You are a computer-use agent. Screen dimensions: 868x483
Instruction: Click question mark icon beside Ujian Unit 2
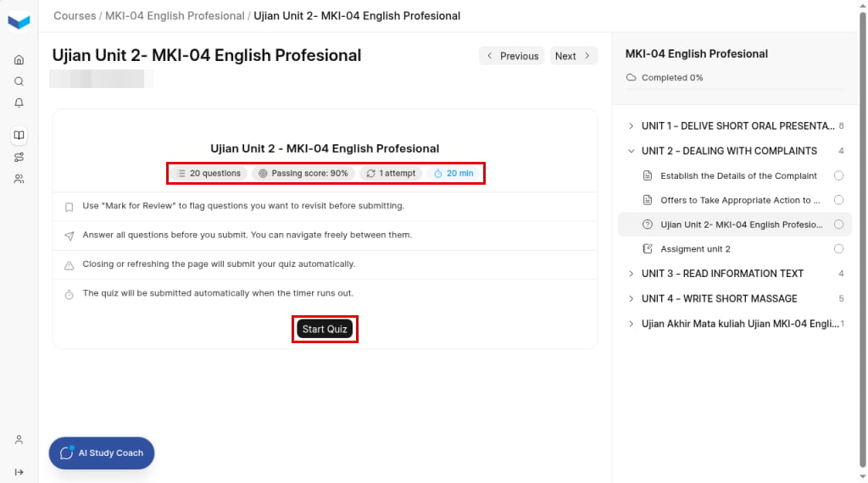coord(647,224)
